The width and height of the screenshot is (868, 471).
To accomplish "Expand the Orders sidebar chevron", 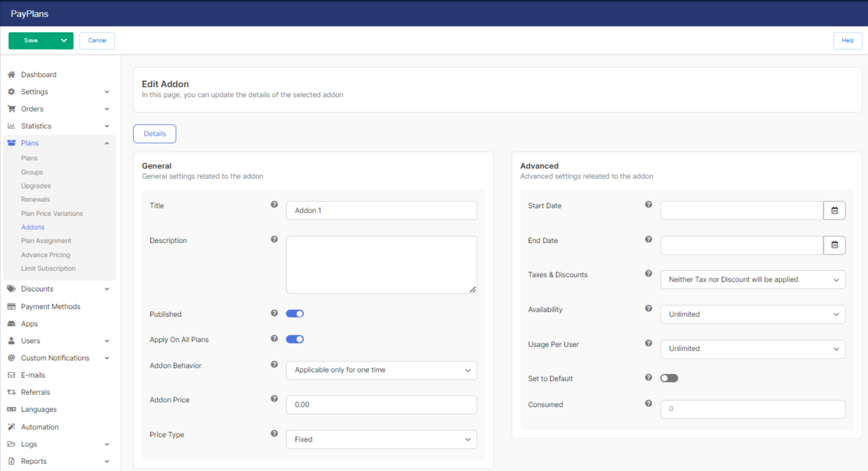I will pos(107,109).
